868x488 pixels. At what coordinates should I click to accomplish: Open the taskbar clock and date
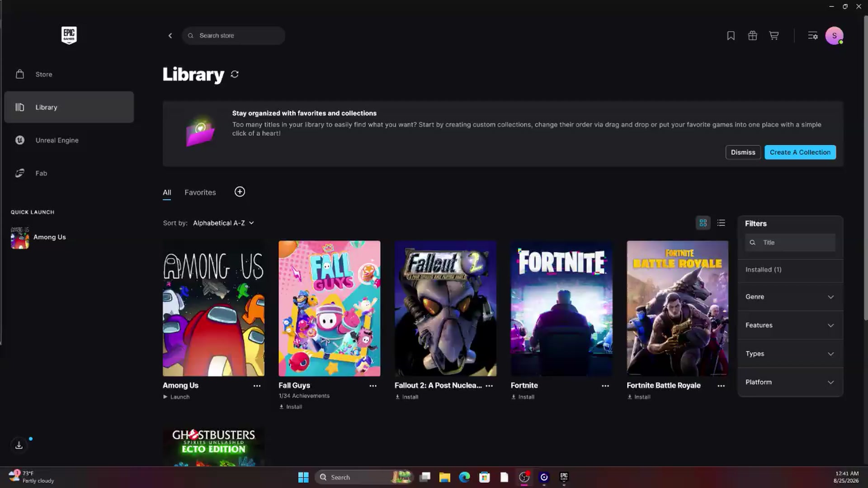[846, 477]
